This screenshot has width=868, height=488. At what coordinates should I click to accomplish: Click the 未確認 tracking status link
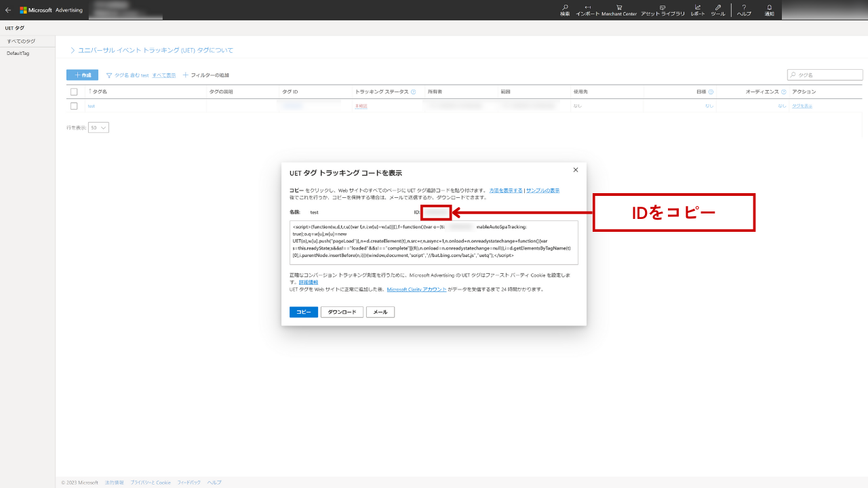click(361, 106)
